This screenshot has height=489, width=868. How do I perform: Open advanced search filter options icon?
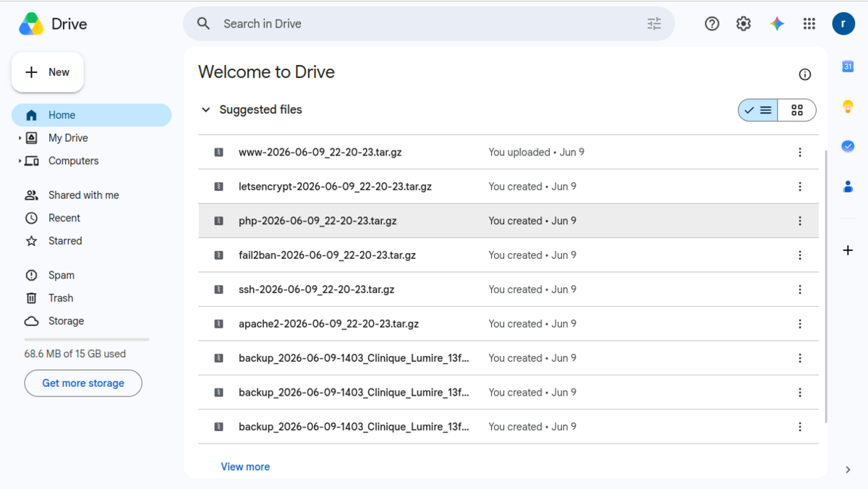[x=654, y=24]
